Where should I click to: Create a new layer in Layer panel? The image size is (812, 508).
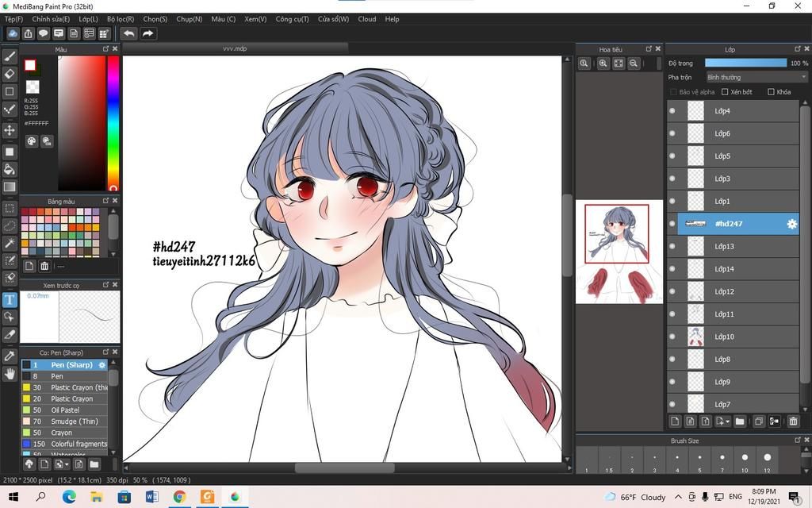(675, 421)
